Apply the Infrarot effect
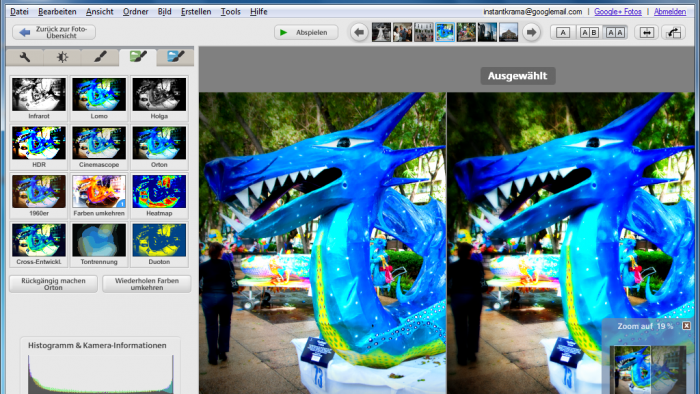The width and height of the screenshot is (700, 394). click(39, 99)
